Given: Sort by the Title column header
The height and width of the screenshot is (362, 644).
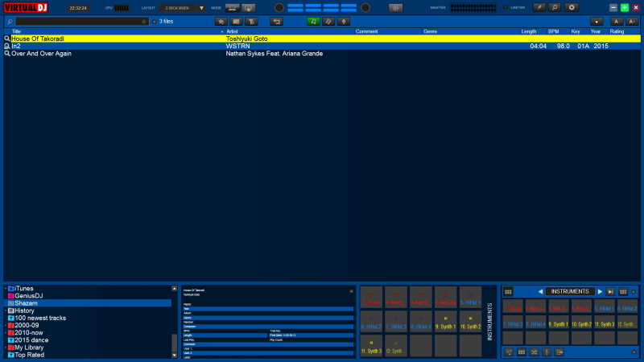Looking at the screenshot, I should click(x=117, y=31).
